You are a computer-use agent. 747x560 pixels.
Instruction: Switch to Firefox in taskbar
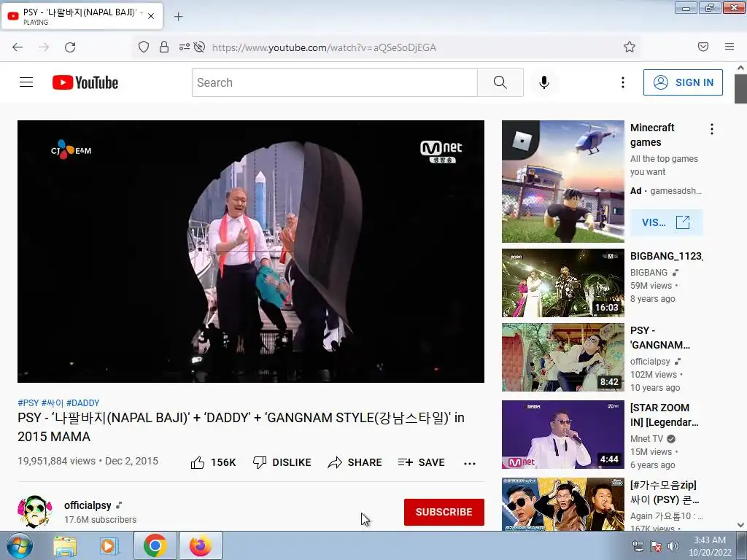pyautogui.click(x=201, y=545)
